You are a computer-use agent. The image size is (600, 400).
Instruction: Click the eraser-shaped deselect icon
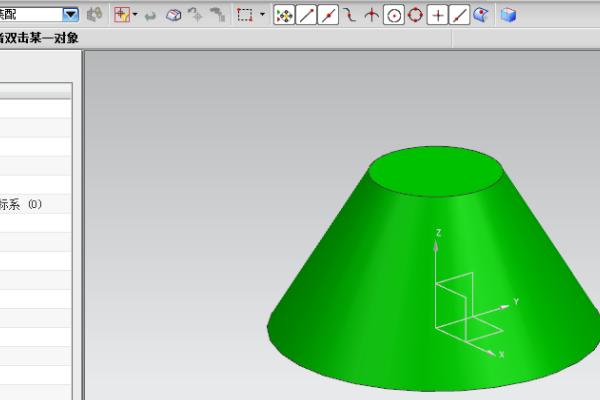click(x=173, y=15)
